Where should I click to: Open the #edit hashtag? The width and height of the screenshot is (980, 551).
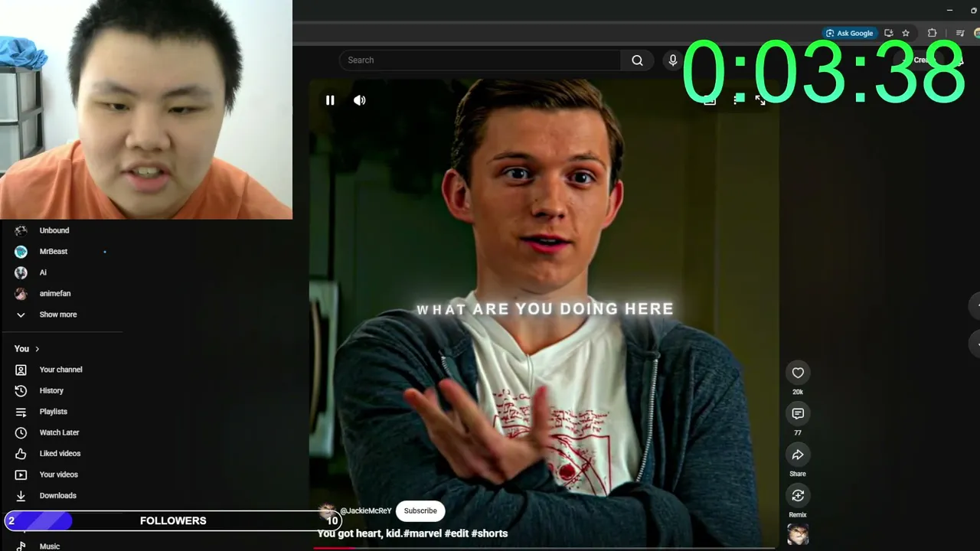tap(456, 533)
